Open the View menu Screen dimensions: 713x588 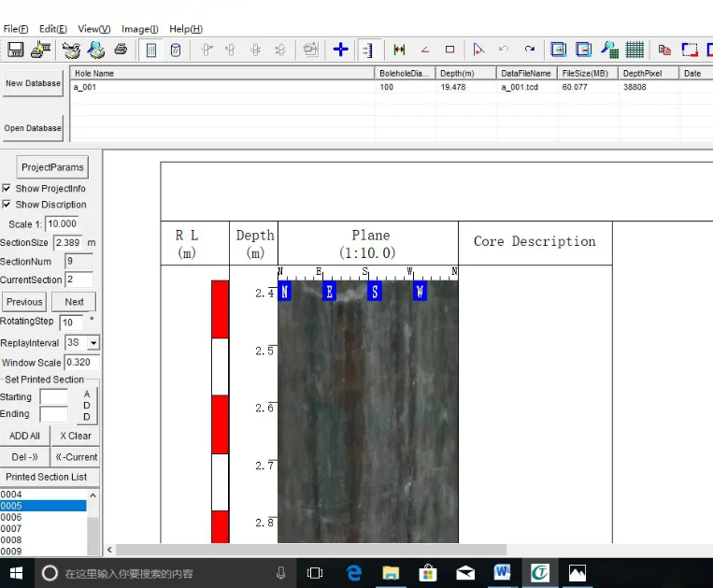point(93,29)
